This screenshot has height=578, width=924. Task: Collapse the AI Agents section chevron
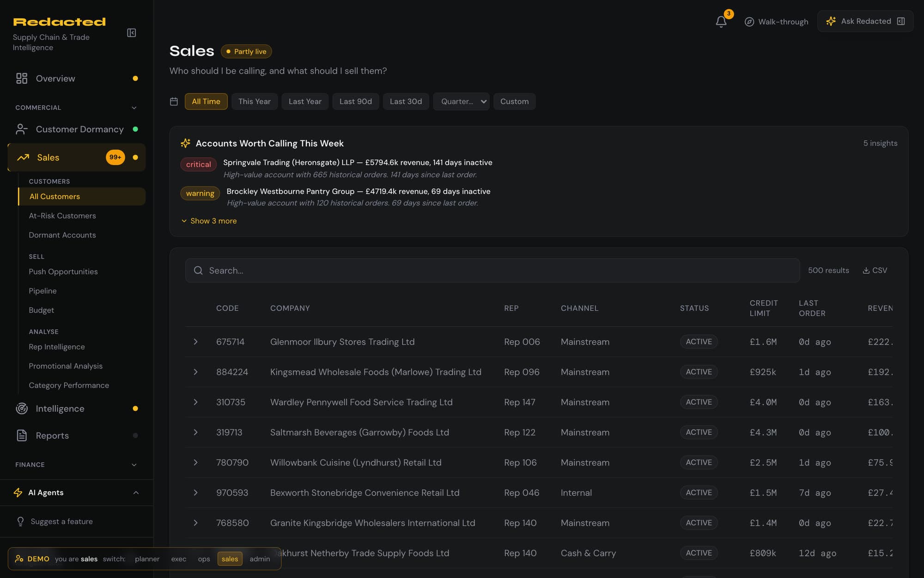click(x=136, y=492)
